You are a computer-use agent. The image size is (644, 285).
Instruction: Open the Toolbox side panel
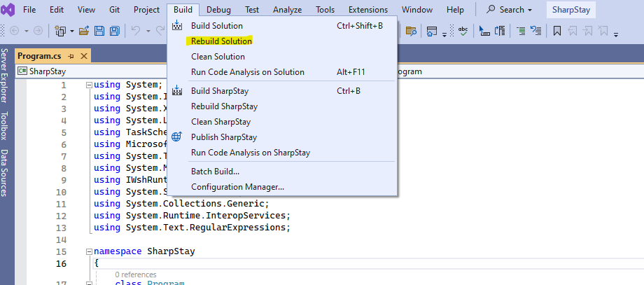[x=4, y=126]
